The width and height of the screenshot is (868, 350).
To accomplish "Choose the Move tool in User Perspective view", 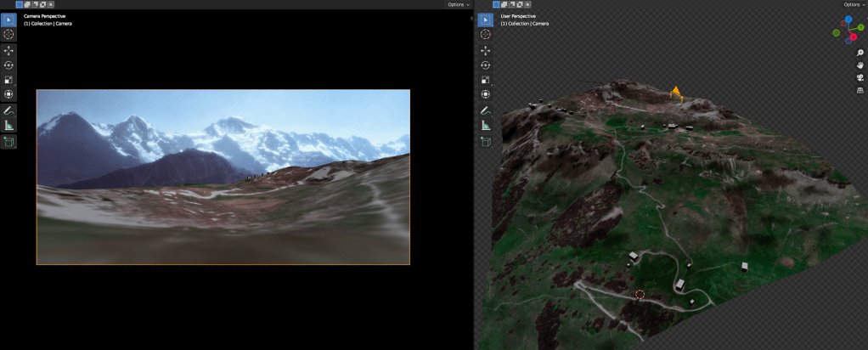I will point(486,51).
